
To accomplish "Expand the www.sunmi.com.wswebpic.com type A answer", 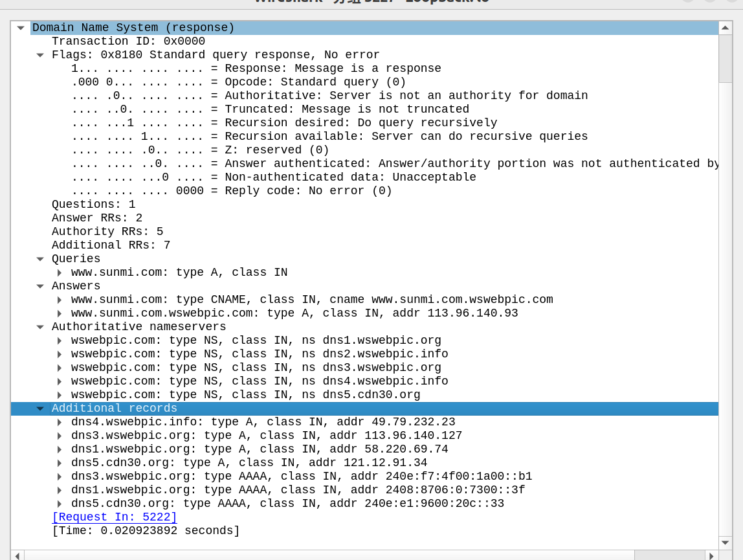I will pyautogui.click(x=60, y=313).
